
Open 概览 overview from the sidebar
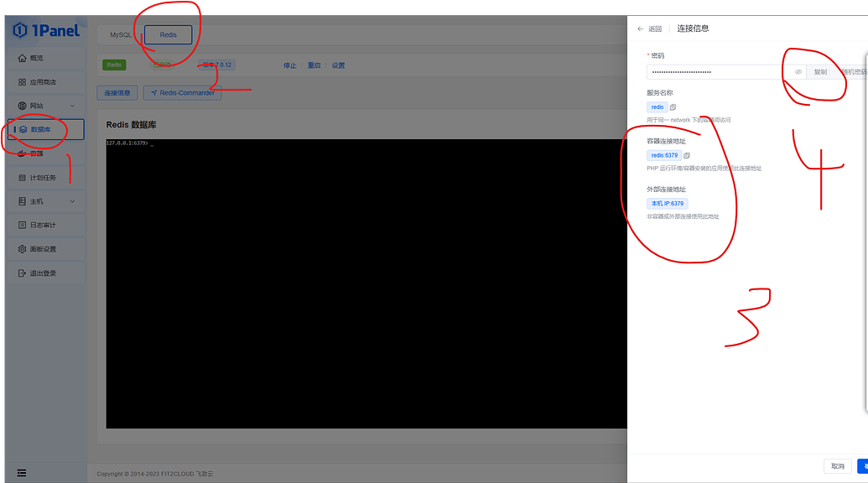[36, 58]
